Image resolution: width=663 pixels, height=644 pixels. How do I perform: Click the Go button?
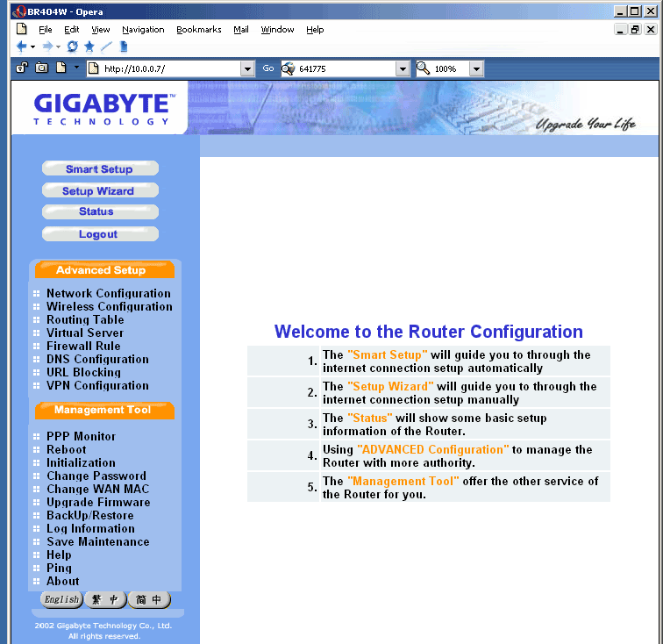268,68
